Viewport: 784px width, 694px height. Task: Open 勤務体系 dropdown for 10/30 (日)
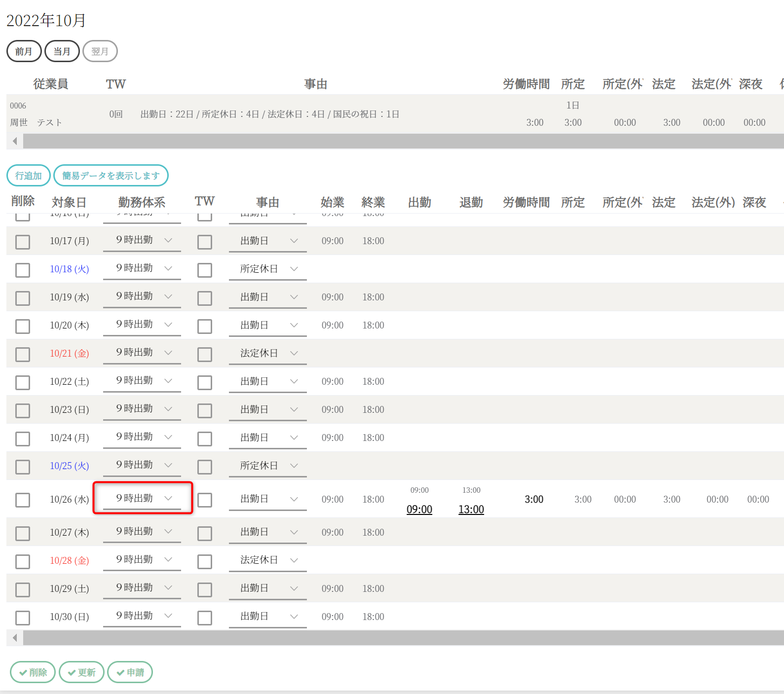coord(142,616)
